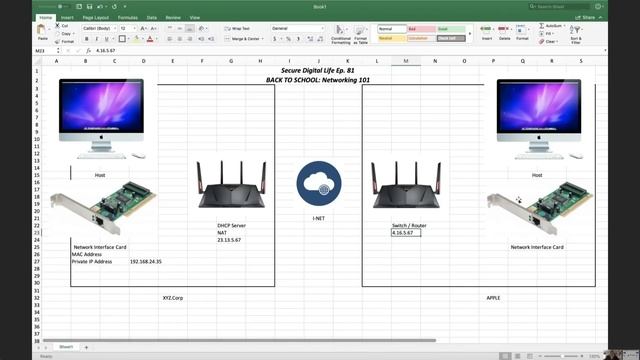This screenshot has height=360, width=640.
Task: Toggle bottom vertical alignment
Action: (189, 29)
